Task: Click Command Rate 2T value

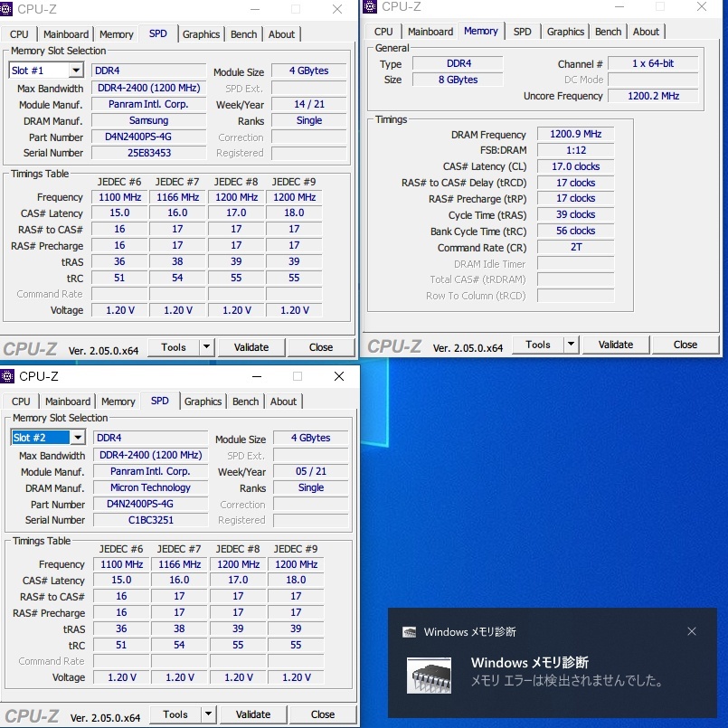Action: pos(576,247)
